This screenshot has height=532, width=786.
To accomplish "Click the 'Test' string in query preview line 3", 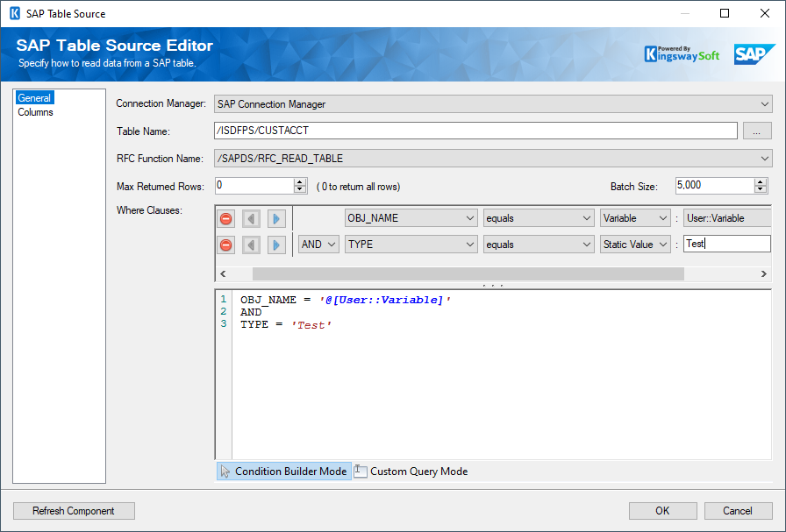I will 311,325.
